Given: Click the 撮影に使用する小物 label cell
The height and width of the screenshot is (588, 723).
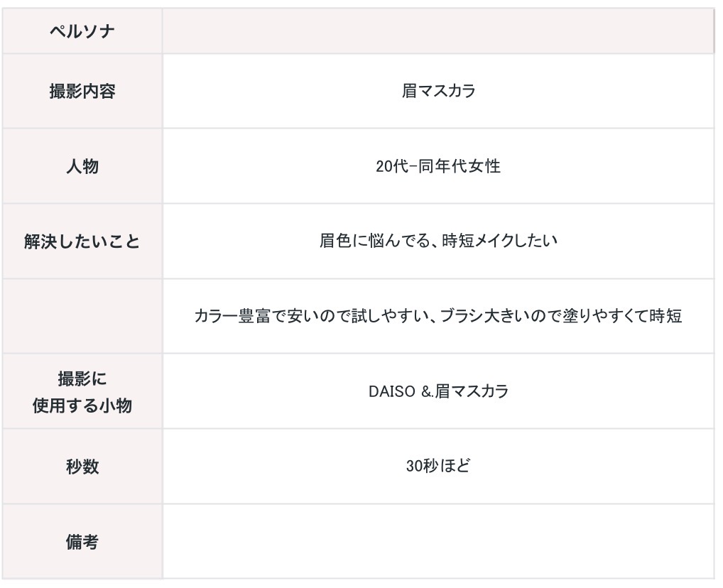Looking at the screenshot, I should pyautogui.click(x=82, y=391).
